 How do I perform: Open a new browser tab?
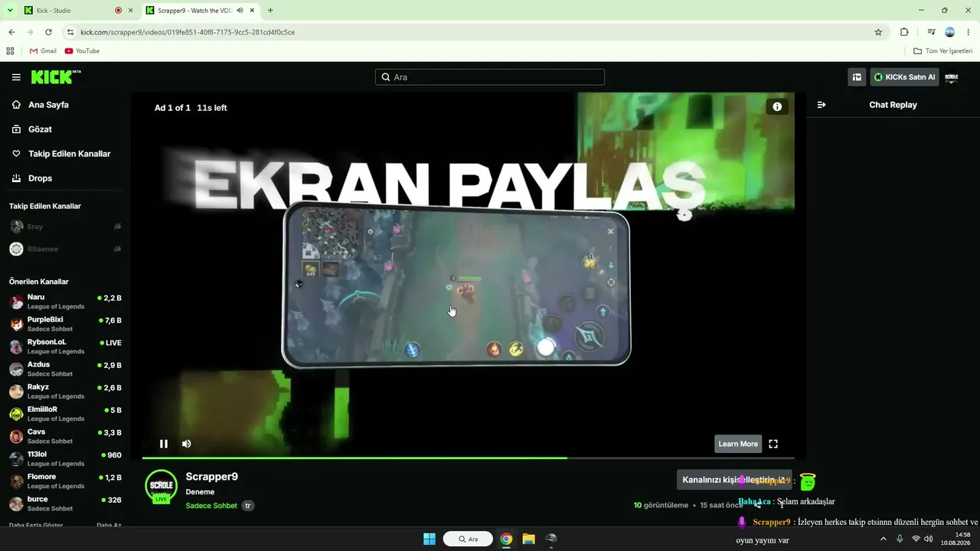point(270,11)
